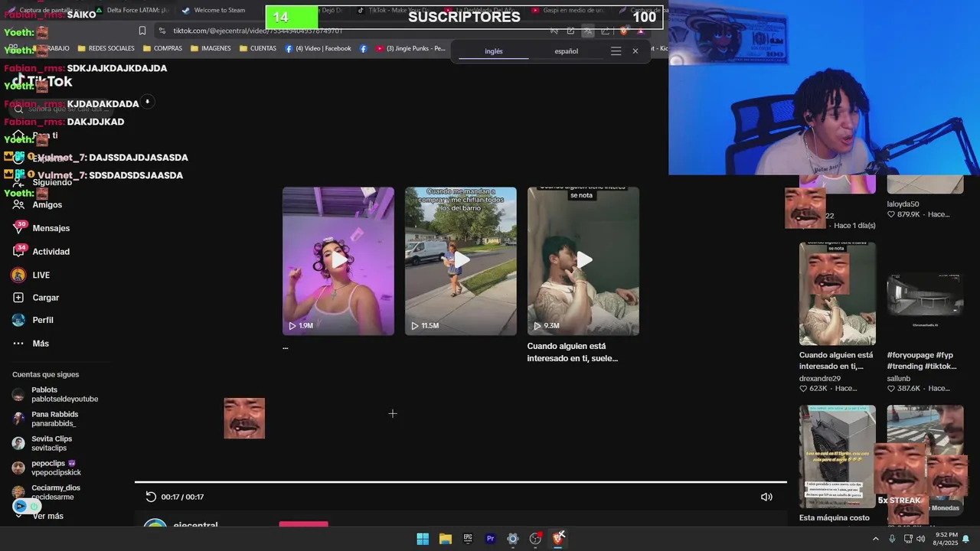Open the IMAGENES bookmark folder
The image size is (980, 551).
pos(211,48)
